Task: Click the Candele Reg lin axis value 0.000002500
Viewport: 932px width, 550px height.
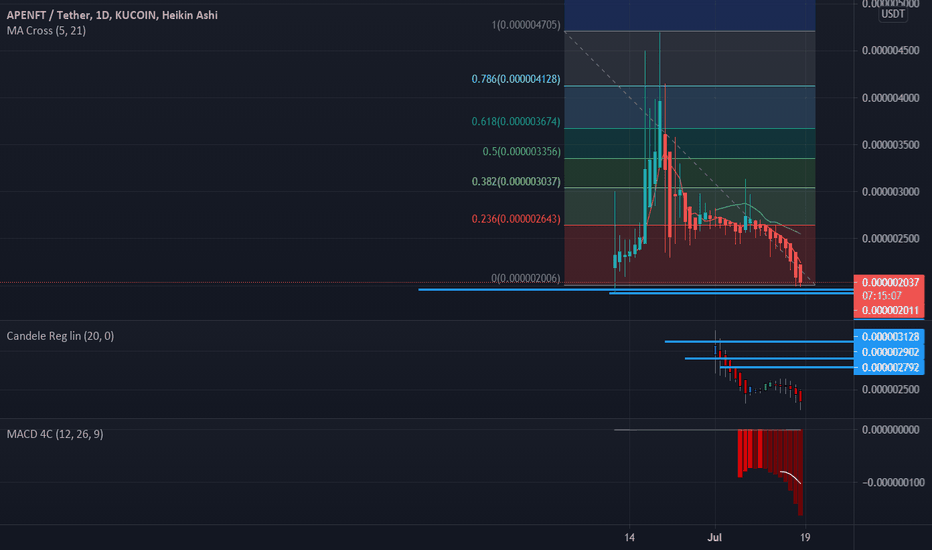Action: pos(890,389)
